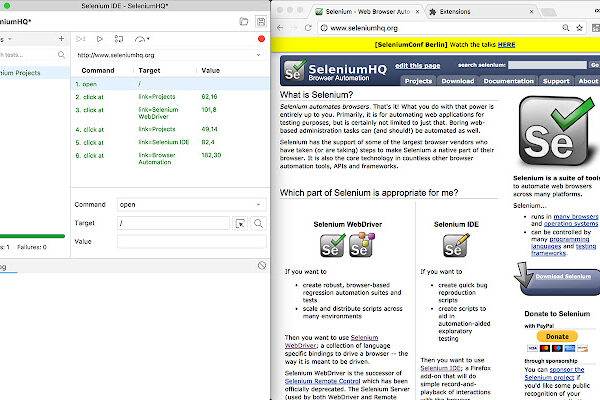Click many browsers link
This screenshot has height=400, width=600.
click(x=576, y=217)
